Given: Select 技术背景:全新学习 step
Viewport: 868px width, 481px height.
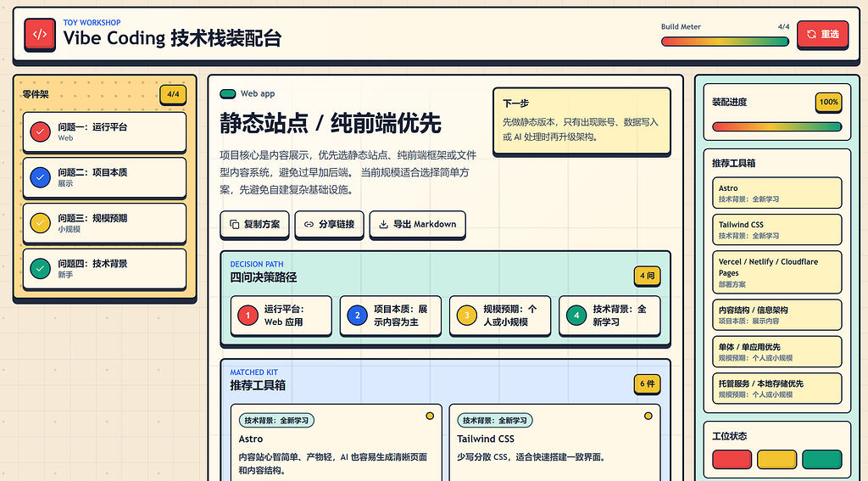Looking at the screenshot, I should point(609,316).
